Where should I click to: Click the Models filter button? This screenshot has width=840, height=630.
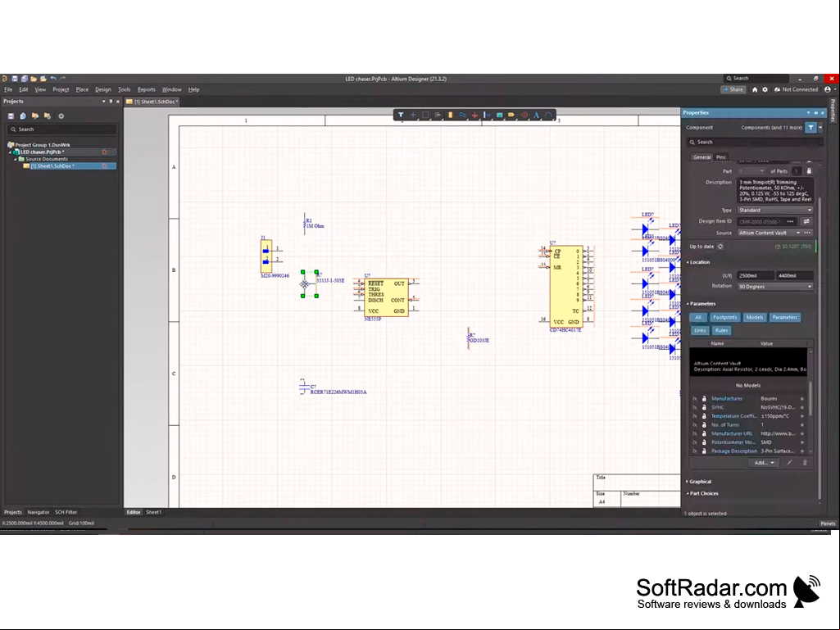click(754, 317)
